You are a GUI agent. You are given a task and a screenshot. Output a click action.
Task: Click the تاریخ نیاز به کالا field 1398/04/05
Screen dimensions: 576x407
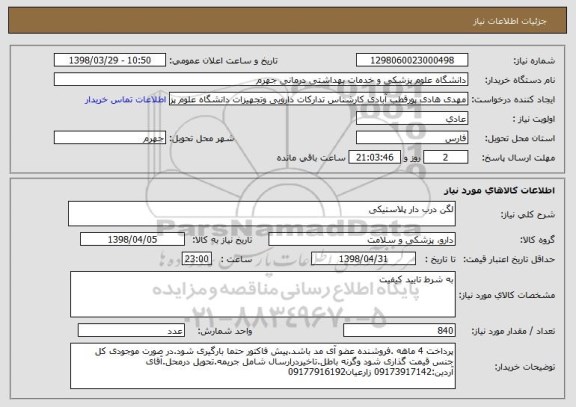pyautogui.click(x=132, y=239)
